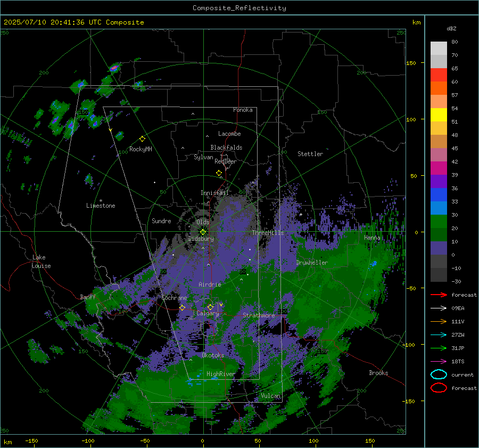Screen dimensions: 479x448
Task: Click the Airdrie city label
Action: click(x=210, y=284)
